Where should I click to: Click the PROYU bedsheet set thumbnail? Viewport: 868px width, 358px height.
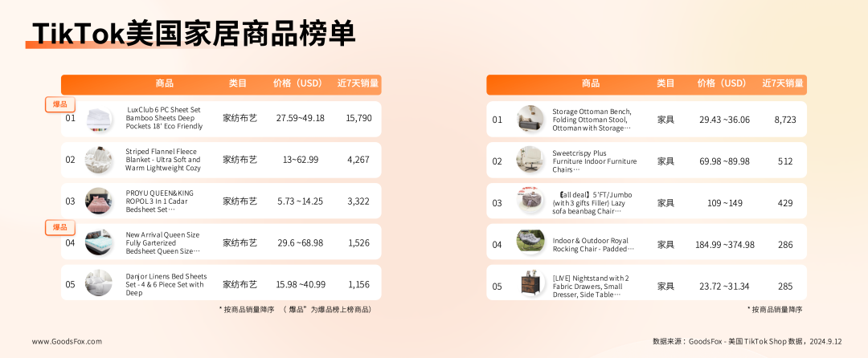[x=99, y=201]
